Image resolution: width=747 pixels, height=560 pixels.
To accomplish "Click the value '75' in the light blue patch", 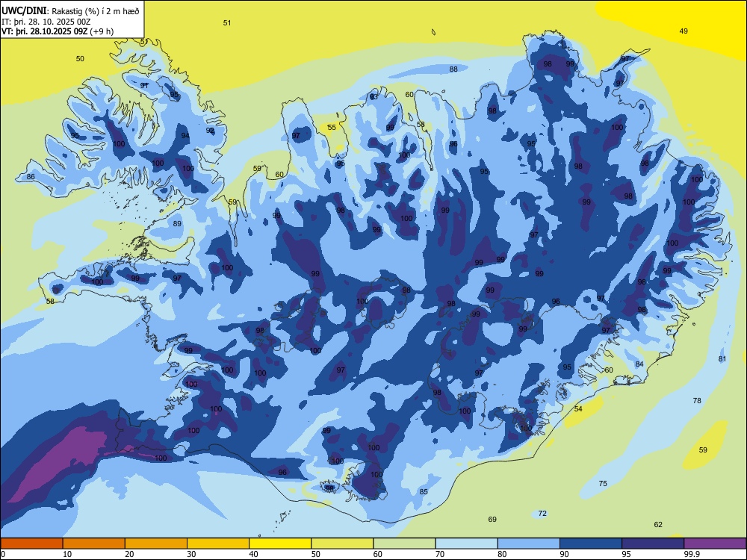I will 603,484.
